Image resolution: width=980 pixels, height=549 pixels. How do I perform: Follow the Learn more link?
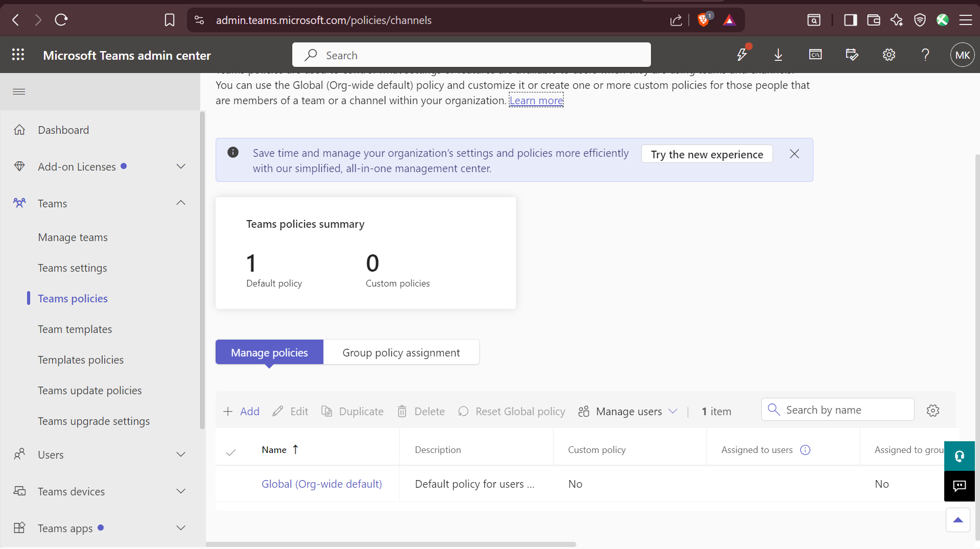(536, 101)
